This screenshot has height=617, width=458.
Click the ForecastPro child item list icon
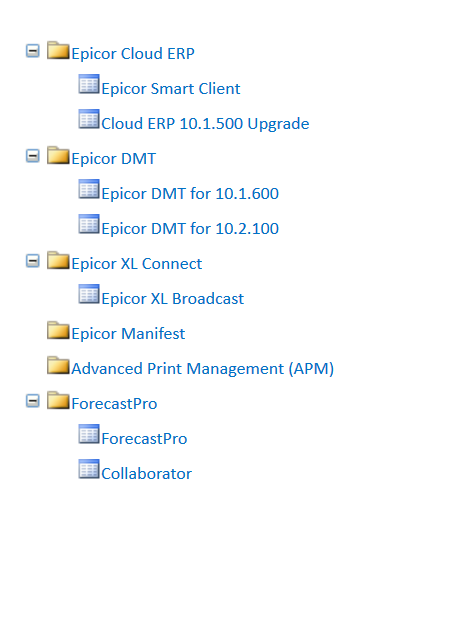pyautogui.click(x=89, y=434)
